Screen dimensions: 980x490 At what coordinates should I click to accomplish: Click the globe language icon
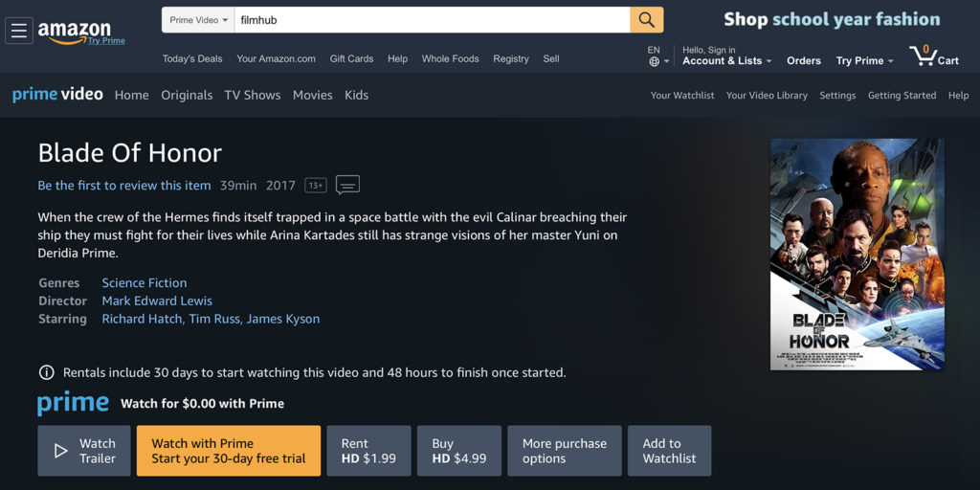tap(655, 61)
